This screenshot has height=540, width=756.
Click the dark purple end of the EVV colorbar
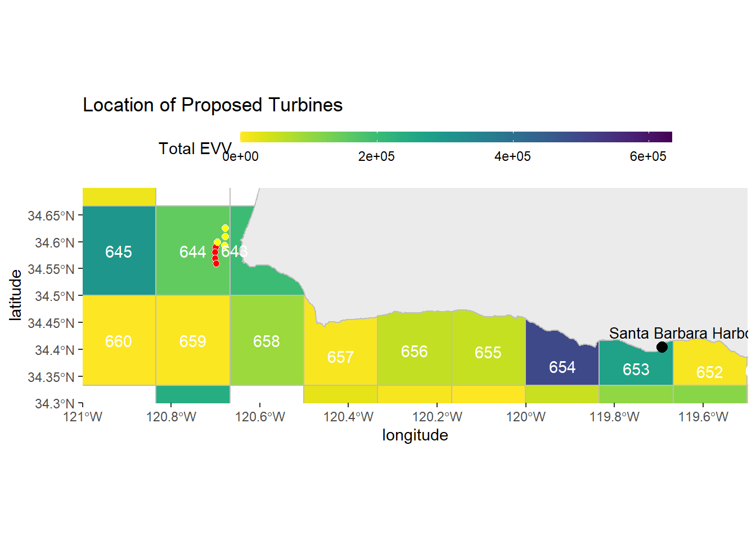pyautogui.click(x=667, y=137)
